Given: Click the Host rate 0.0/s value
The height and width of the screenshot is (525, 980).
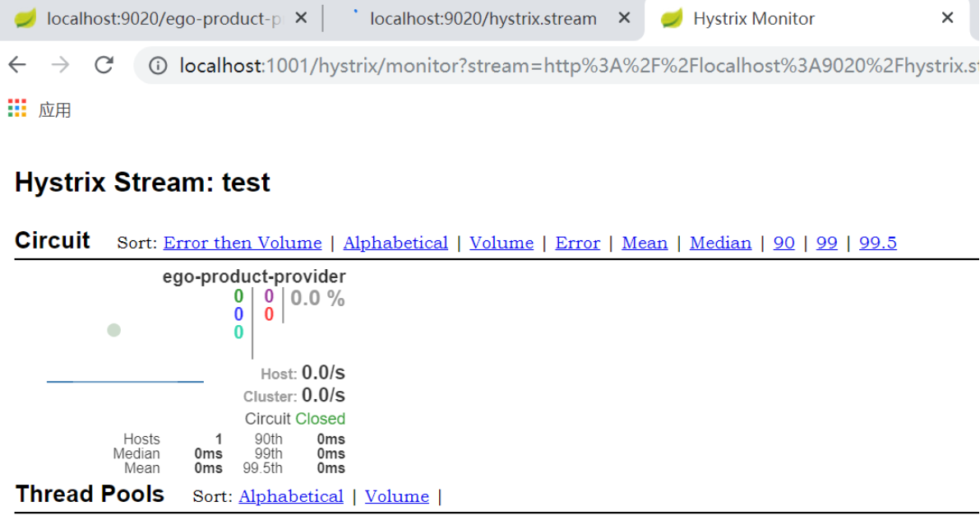Looking at the screenshot, I should coord(323,373).
